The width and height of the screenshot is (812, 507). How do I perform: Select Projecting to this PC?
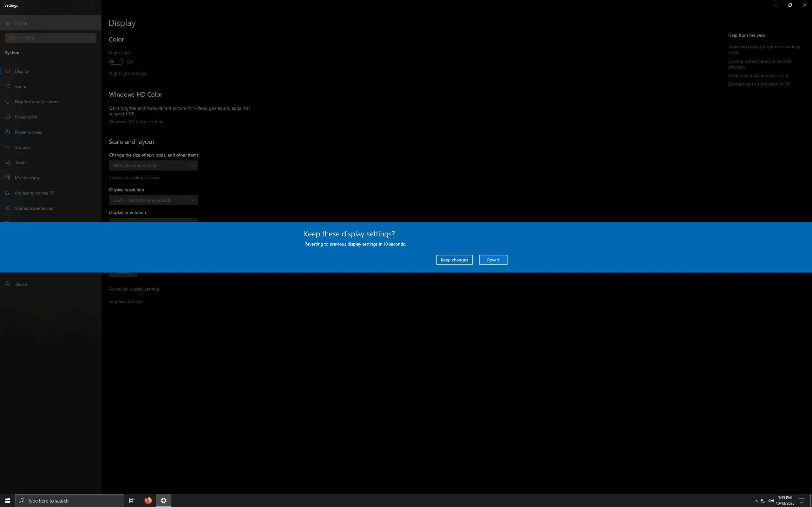tap(35, 193)
